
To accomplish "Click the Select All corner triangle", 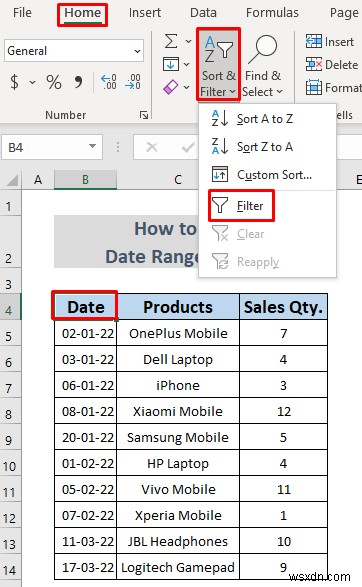I will point(12,180).
